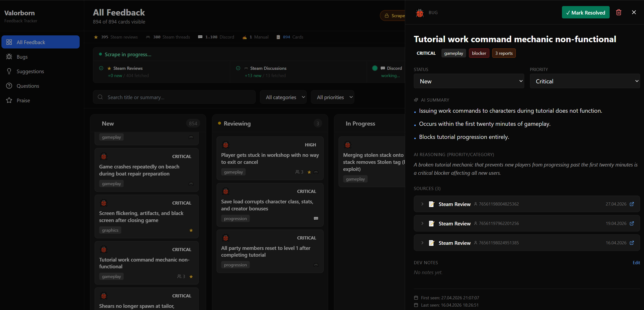
Task: Click the Mark Resolved button
Action: point(585,12)
